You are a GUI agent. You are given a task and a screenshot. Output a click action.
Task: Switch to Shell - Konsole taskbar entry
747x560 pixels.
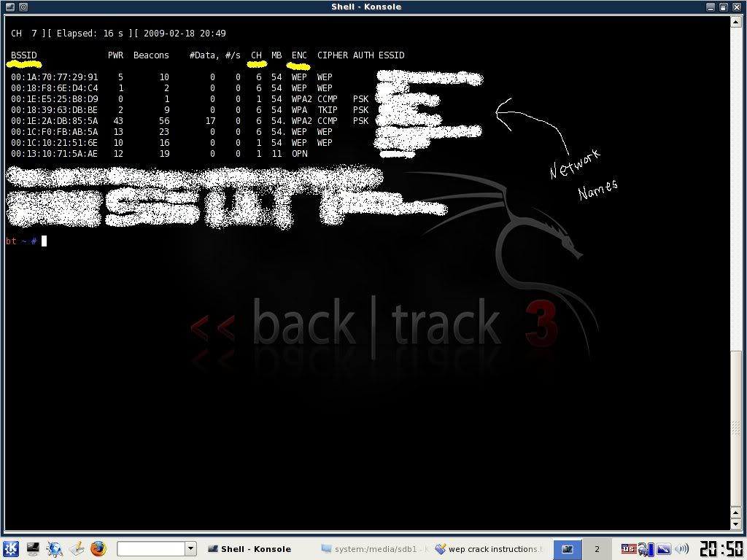[x=249, y=549]
